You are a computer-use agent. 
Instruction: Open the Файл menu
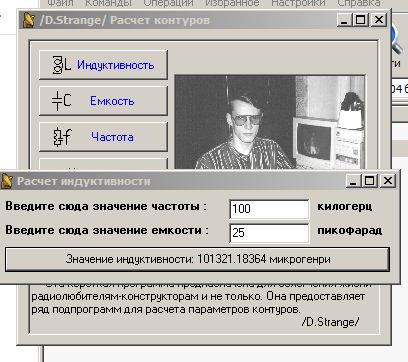[x=60, y=3]
